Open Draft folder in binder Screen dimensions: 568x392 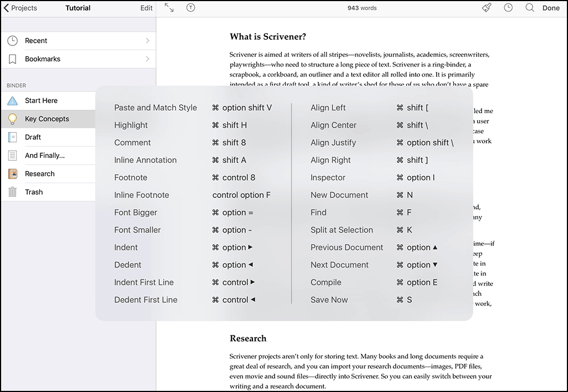click(x=49, y=137)
